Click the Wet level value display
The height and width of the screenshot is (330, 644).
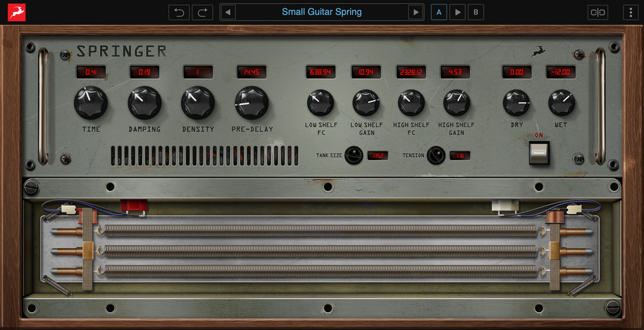tap(561, 72)
